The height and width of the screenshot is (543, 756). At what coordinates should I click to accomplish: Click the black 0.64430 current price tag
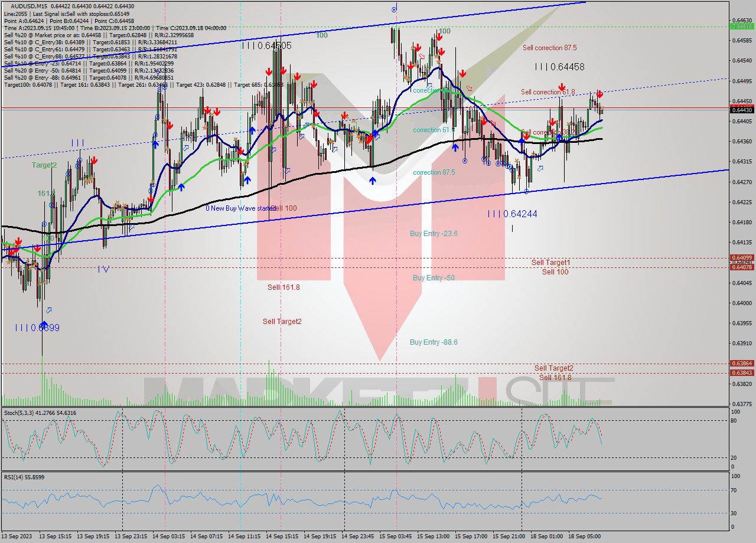742,110
